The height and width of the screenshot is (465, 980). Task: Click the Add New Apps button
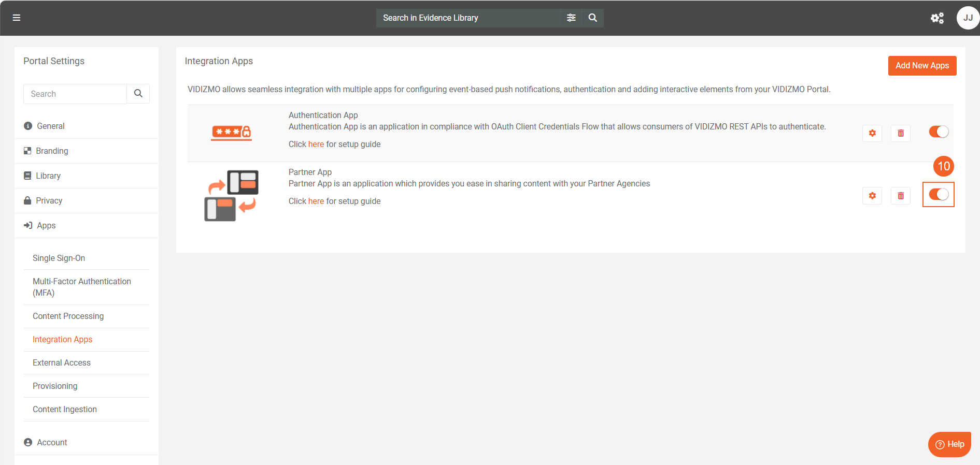(922, 66)
